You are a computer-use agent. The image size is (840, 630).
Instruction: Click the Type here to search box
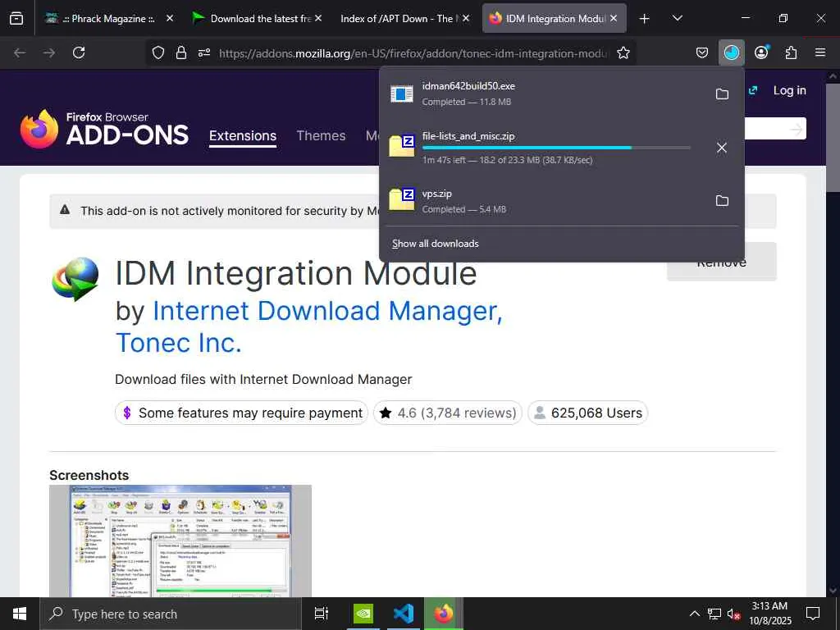click(171, 614)
